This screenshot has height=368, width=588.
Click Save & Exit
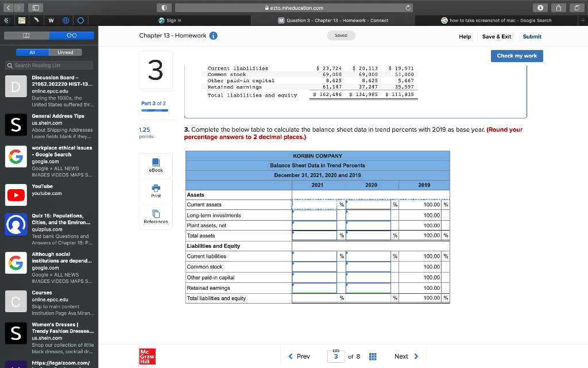coord(497,36)
